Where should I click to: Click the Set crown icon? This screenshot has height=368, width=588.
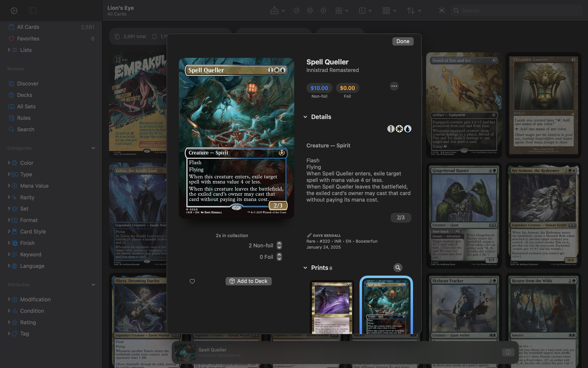[x=14, y=209]
